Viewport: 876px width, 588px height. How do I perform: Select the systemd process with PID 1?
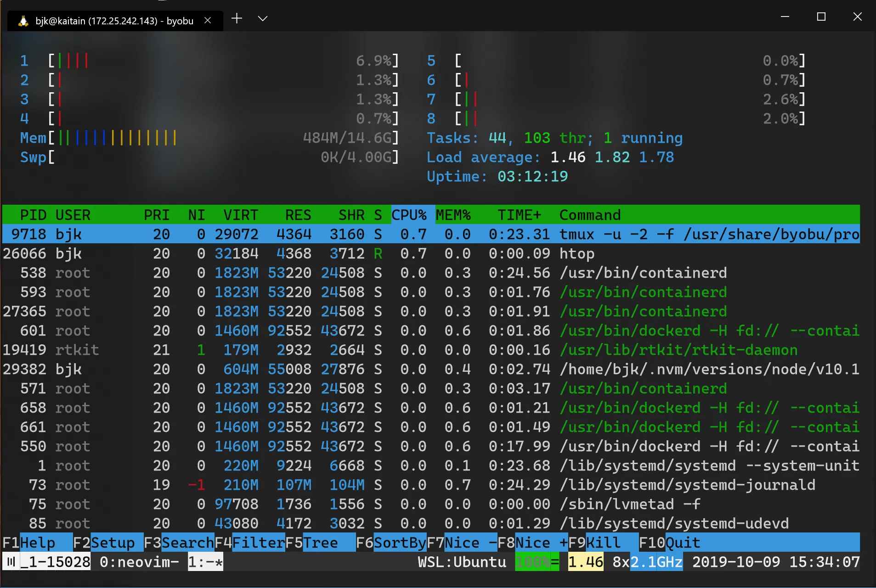(x=431, y=465)
